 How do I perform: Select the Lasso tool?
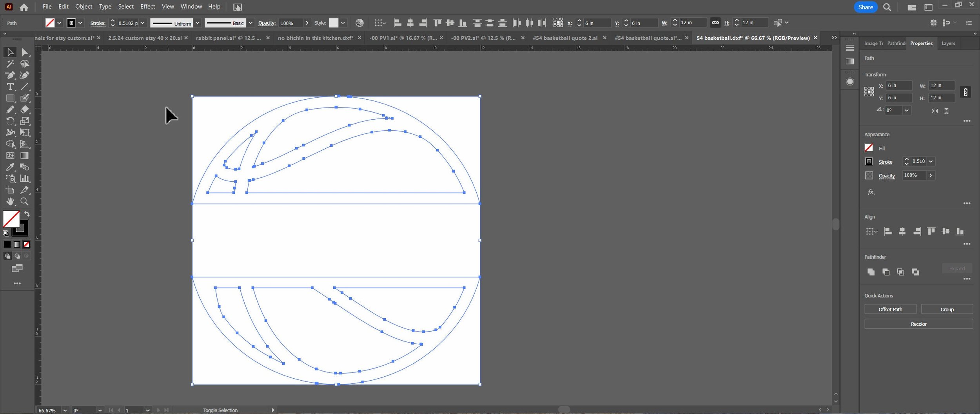coord(25,64)
